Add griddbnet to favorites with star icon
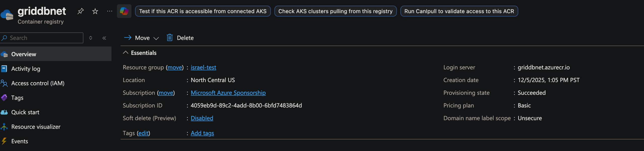The image size is (644, 151). [95, 11]
